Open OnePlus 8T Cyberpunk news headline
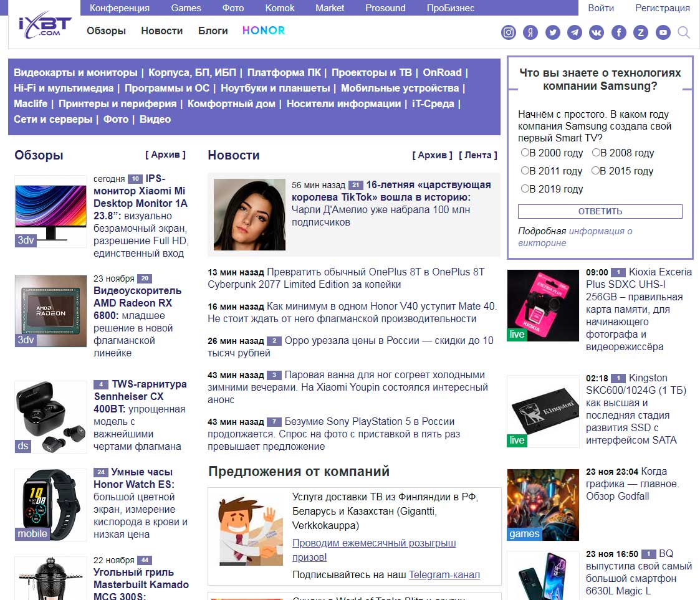This screenshot has width=700, height=600. pos(346,278)
